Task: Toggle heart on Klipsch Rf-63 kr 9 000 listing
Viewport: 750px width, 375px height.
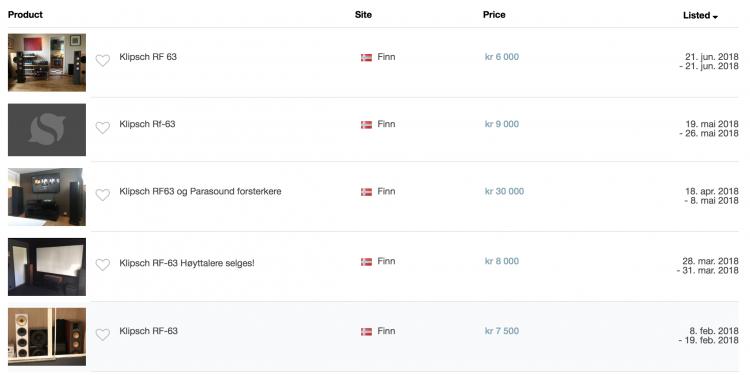Action: 102,128
